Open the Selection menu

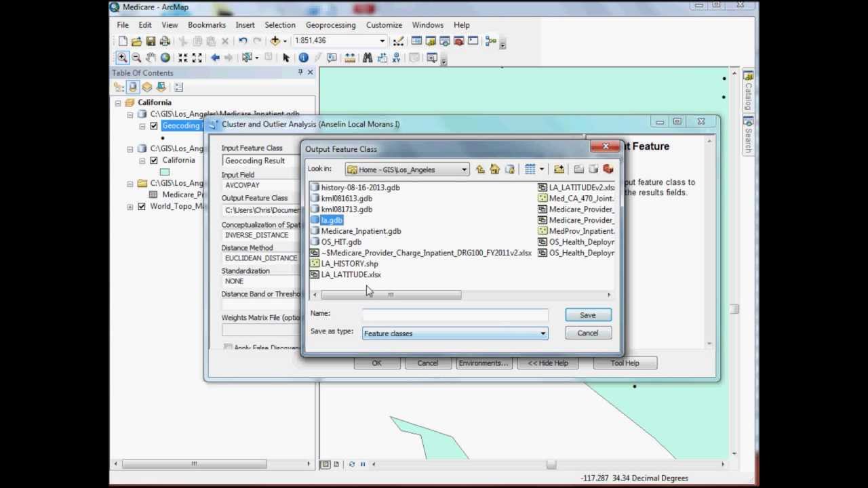click(280, 25)
